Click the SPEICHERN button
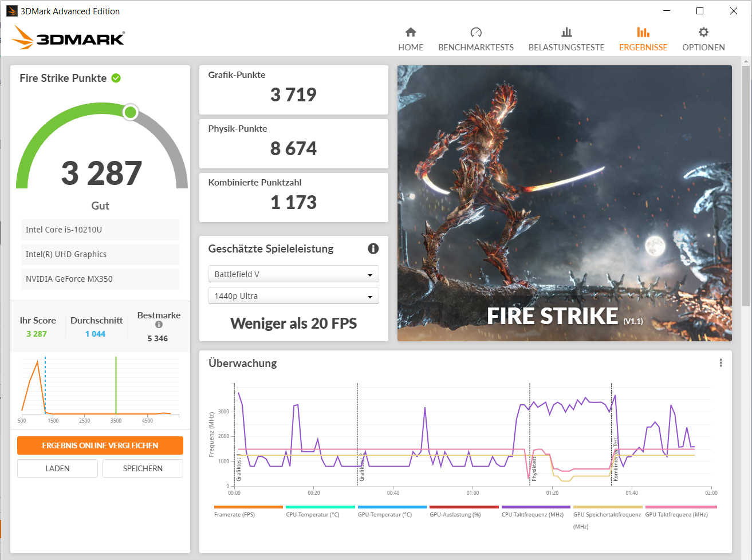 (143, 468)
